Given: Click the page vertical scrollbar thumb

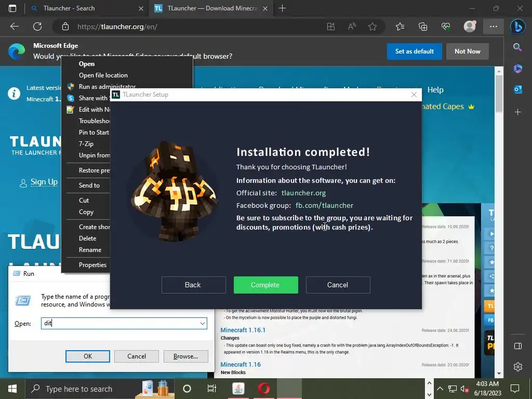Looking at the screenshot, I should point(499,94).
